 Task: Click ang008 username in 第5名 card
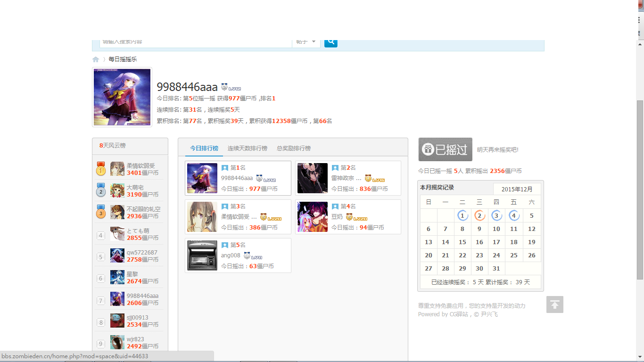pyautogui.click(x=231, y=255)
